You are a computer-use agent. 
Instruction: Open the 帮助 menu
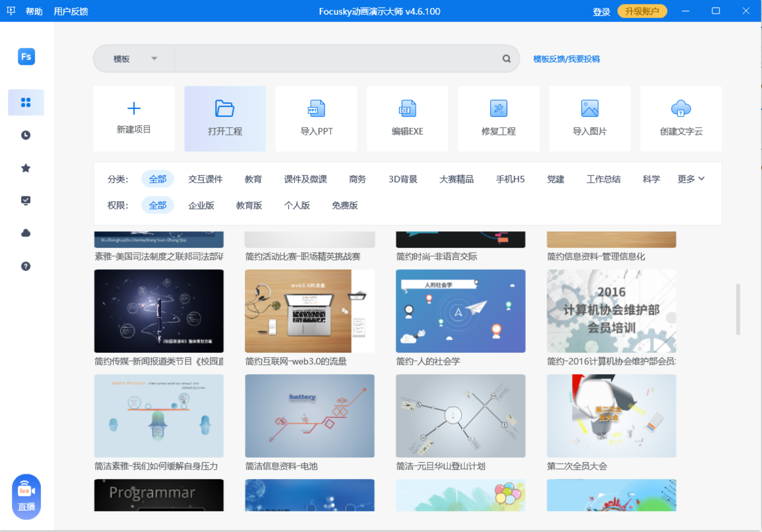point(34,11)
